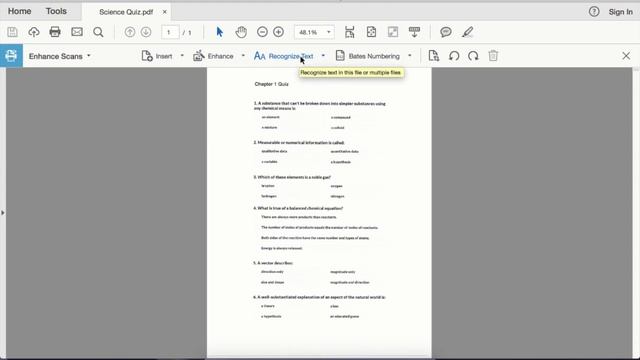Screen dimensions: 640x360
Task: Select the Science Quiz.pdf document tab
Action: 126,12
